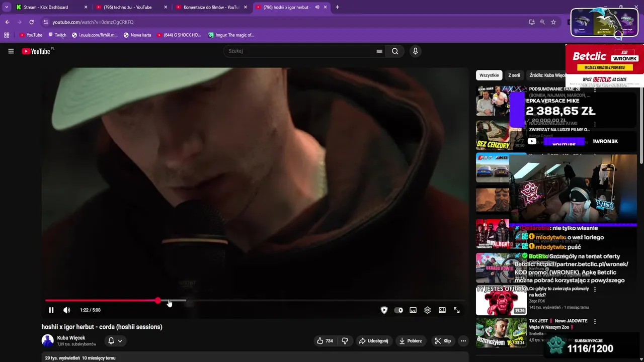Open the on-screen keyboard icon in search
The image size is (644, 362).
pyautogui.click(x=379, y=51)
